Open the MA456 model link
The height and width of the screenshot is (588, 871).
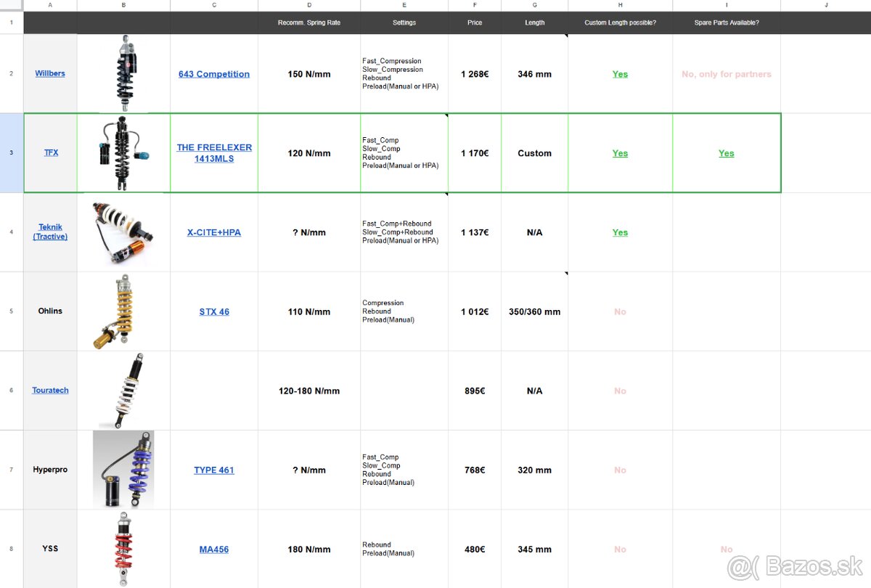click(x=214, y=549)
